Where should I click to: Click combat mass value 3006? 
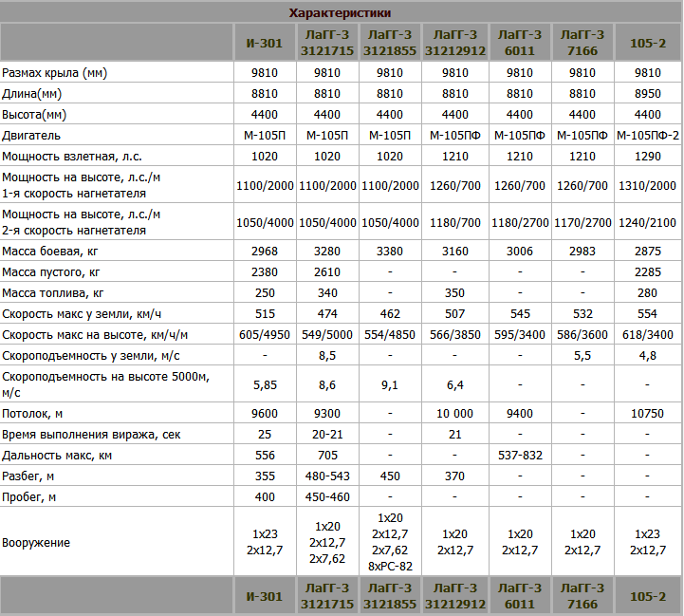point(520,251)
